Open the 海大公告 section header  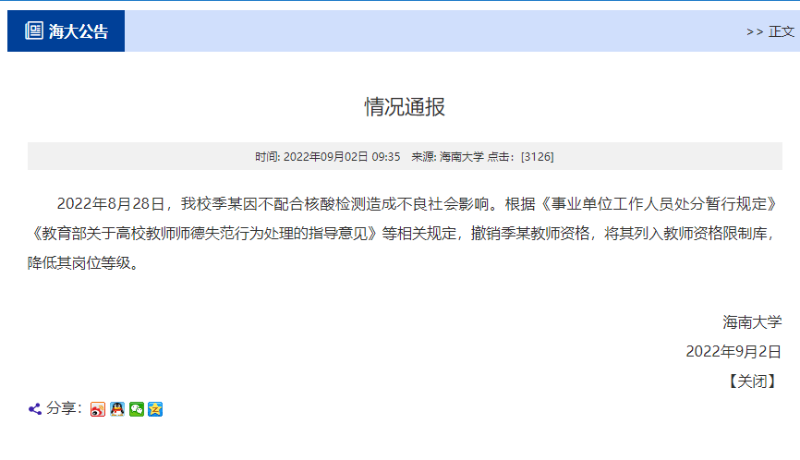66,31
